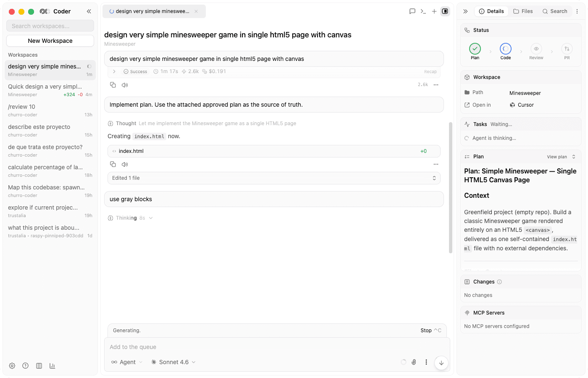588x378 pixels.
Task: Click the chat vertical scrollbar
Action: (451, 187)
